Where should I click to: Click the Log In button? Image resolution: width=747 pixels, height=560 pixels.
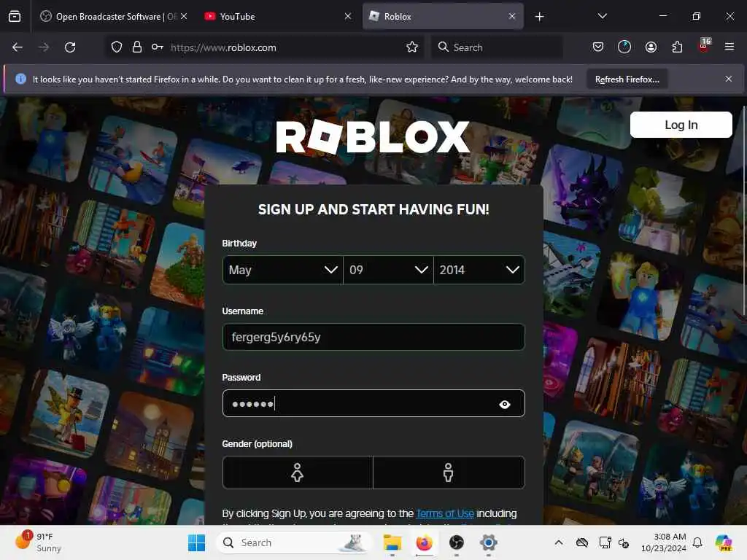pyautogui.click(x=681, y=125)
